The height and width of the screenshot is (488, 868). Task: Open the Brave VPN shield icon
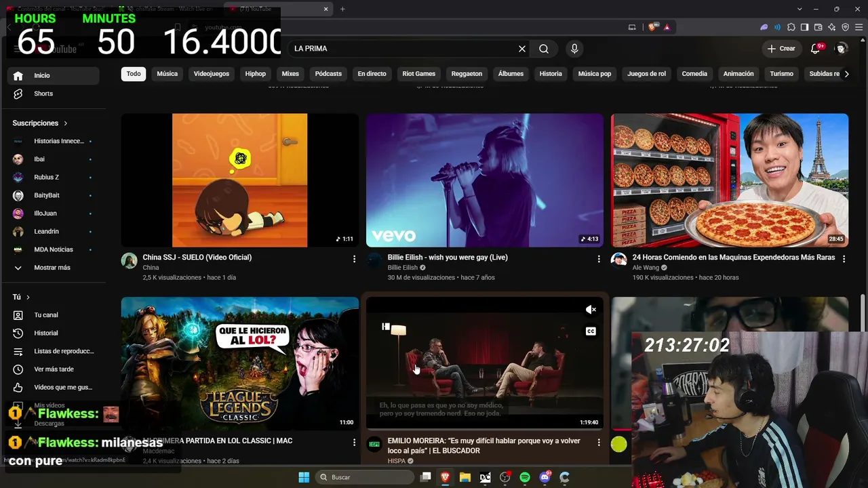(845, 27)
